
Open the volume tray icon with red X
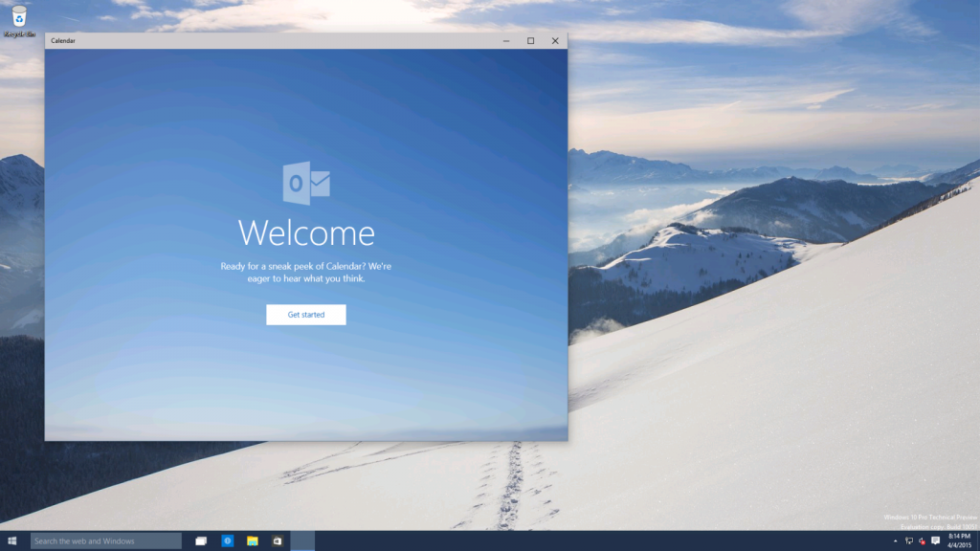click(x=922, y=541)
